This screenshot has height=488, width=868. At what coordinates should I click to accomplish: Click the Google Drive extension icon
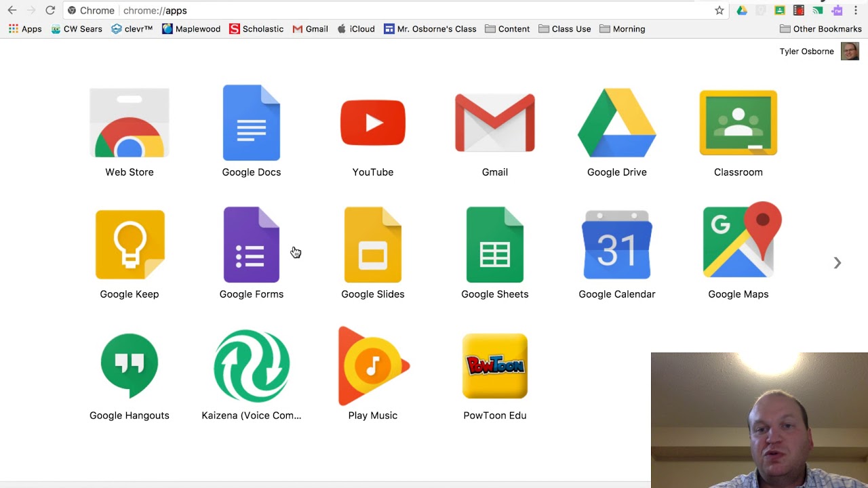(x=742, y=10)
